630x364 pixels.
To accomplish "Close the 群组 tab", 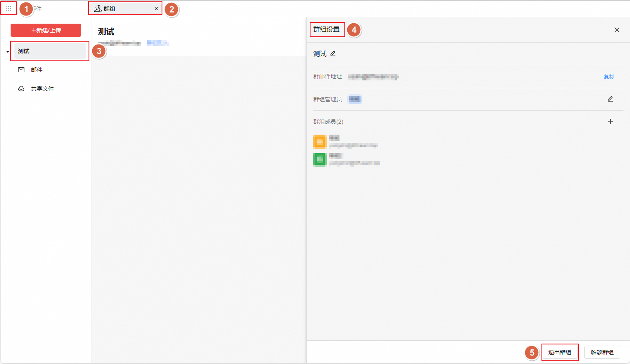I will pyautogui.click(x=156, y=9).
